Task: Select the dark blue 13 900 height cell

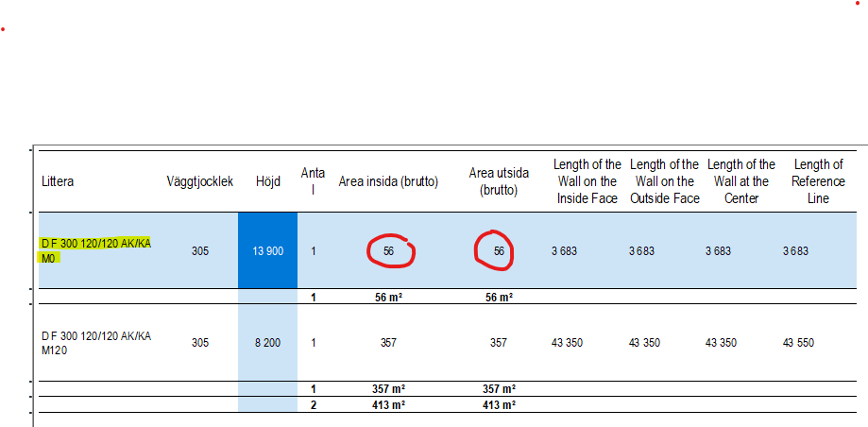Action: (x=267, y=251)
